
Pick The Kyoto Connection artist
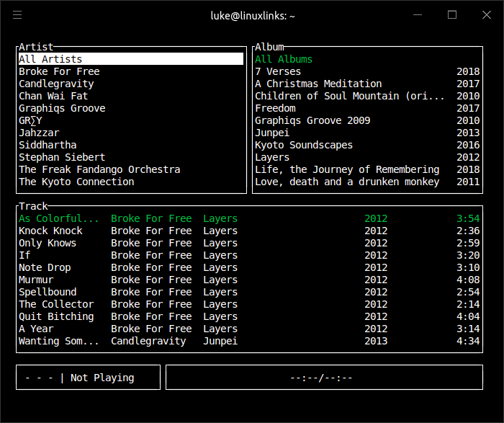pyautogui.click(x=76, y=182)
